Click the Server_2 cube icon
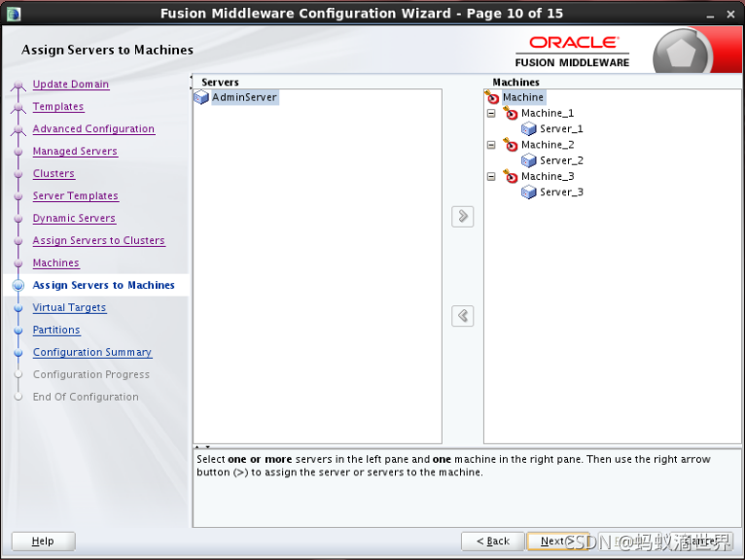 click(x=529, y=161)
